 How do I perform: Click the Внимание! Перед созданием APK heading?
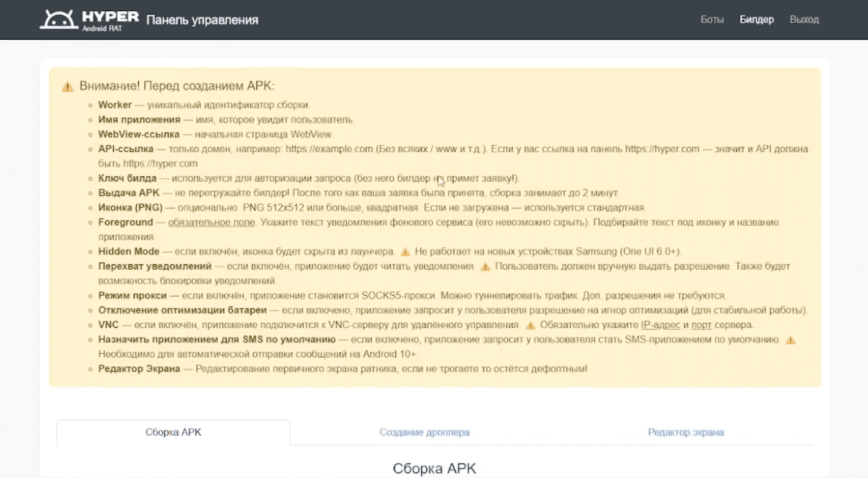(177, 86)
